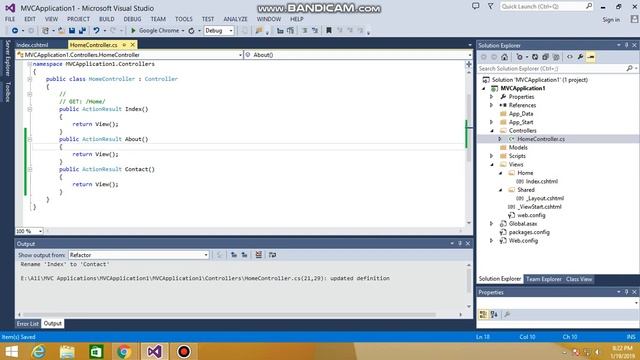The height and width of the screenshot is (360, 640).
Task: Select packages.config in Solution Explorer
Action: 529,232
